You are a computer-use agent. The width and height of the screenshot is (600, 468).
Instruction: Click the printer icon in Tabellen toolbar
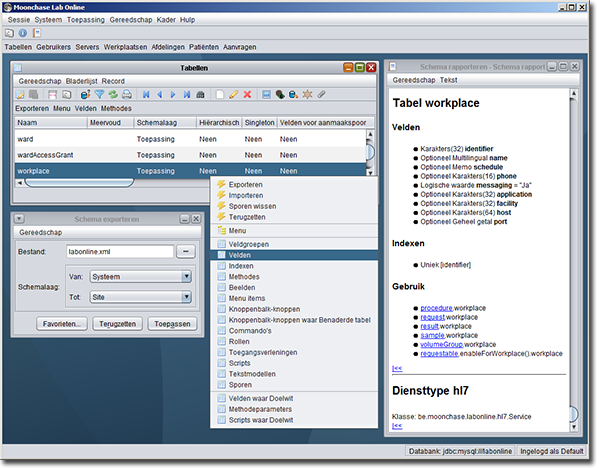tap(127, 95)
